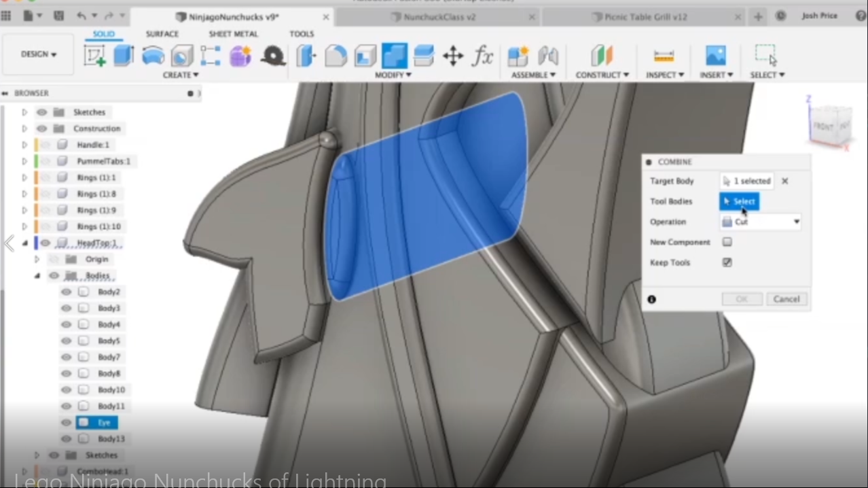Clear the Target Body selection with X
This screenshot has height=488, width=868.
coord(785,181)
